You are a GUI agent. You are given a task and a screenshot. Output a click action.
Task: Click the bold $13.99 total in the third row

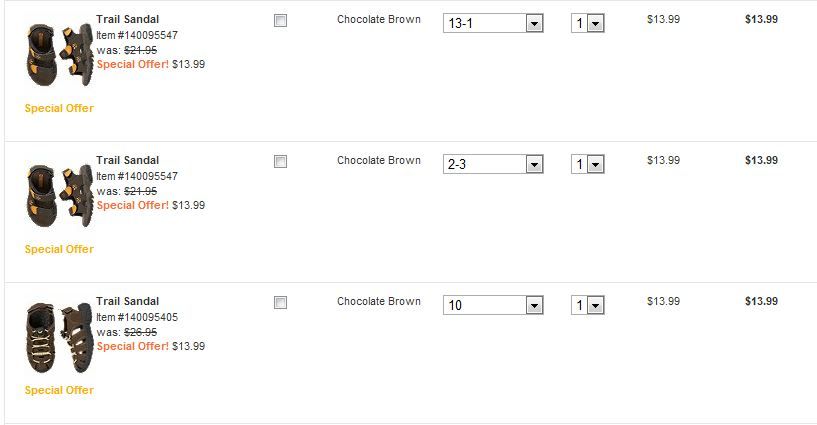(761, 301)
